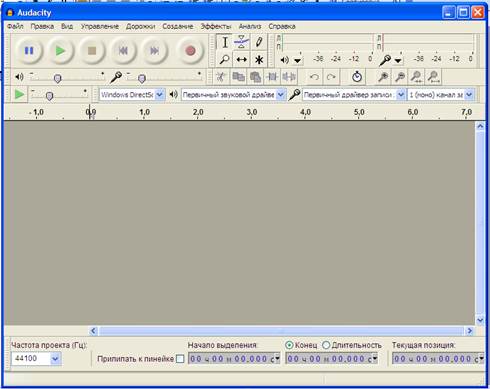Expand the 1 (моно) канал dropdown
Image resolution: width=490 pixels, height=389 pixels.
pyautogui.click(x=469, y=95)
